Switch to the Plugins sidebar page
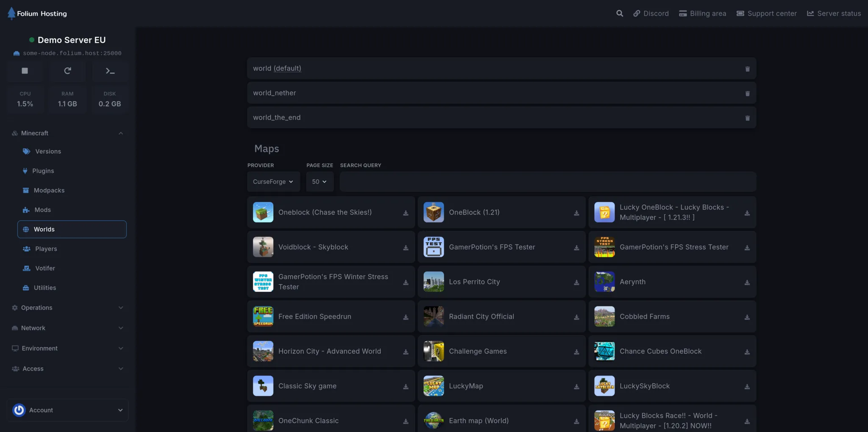The image size is (868, 432). [x=44, y=171]
